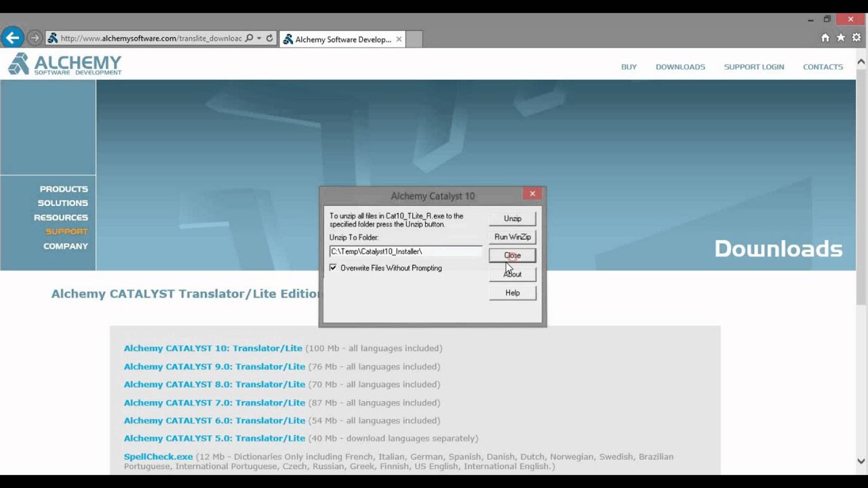This screenshot has height=488, width=868.
Task: Click the '40 Mb - download languages separately' text
Action: (x=393, y=439)
